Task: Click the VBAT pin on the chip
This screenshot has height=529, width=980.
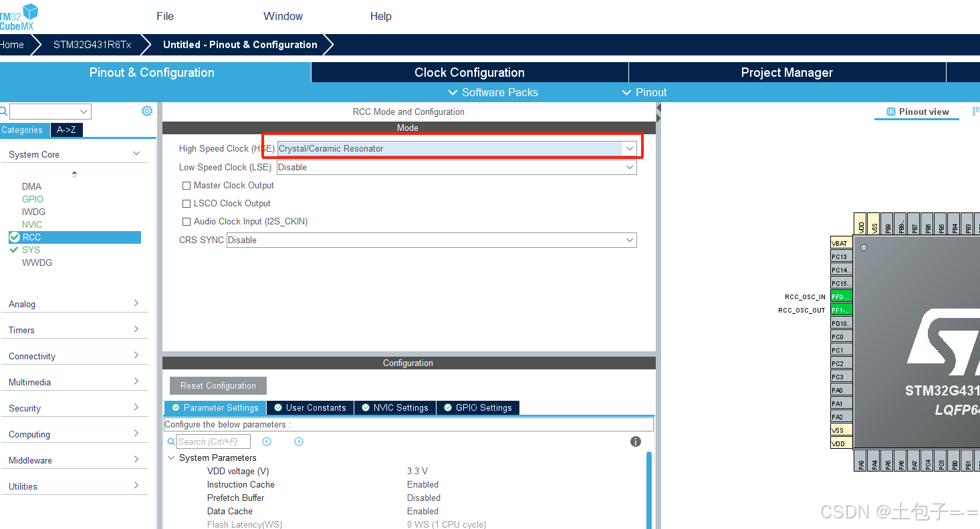Action: (841, 243)
